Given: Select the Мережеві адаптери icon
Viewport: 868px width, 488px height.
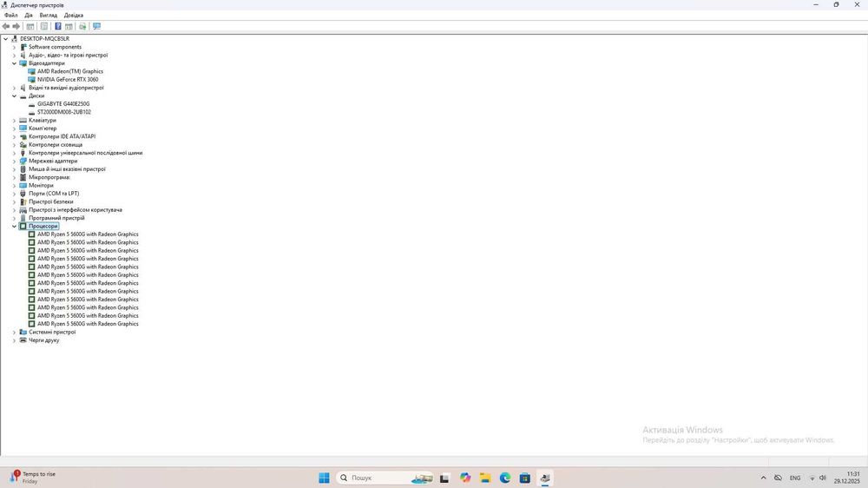Looking at the screenshot, I should tap(23, 161).
